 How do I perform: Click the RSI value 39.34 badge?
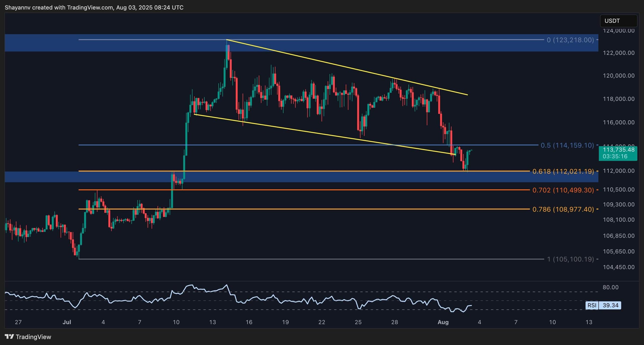click(x=610, y=305)
